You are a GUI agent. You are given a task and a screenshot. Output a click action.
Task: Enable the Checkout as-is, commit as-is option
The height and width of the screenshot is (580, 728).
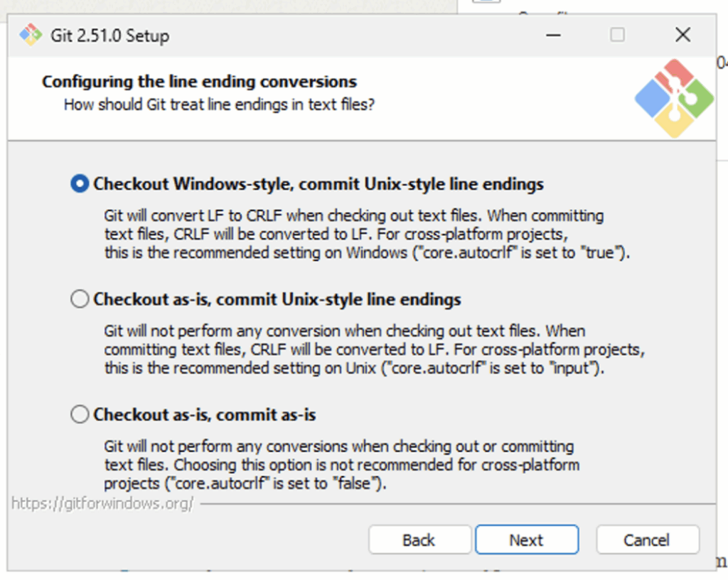click(x=80, y=414)
